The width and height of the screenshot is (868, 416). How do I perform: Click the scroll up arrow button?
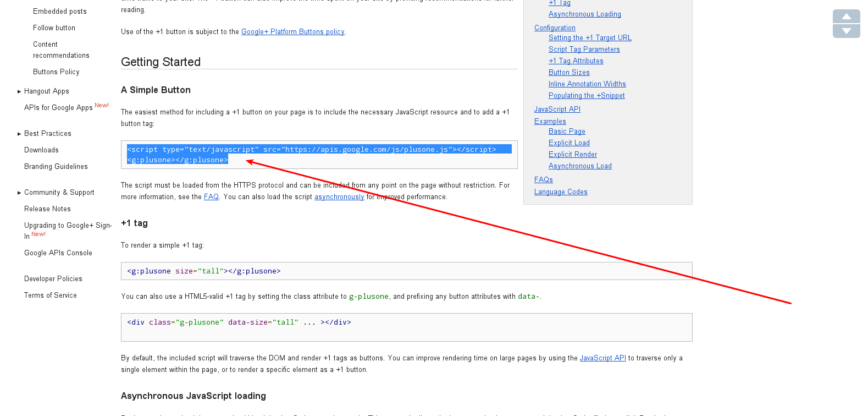[x=847, y=17]
